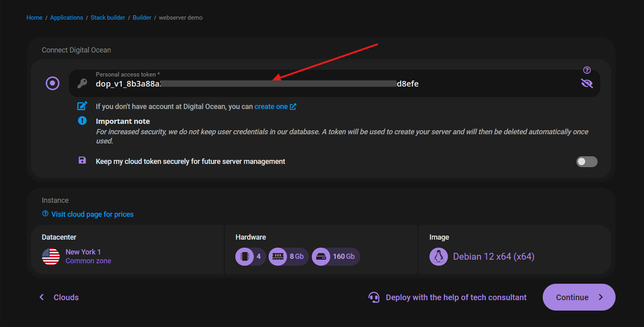
Task: Click the help question mark icon
Action: coord(587,70)
